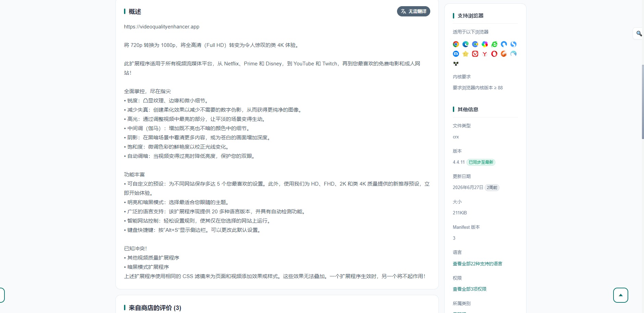Click the orange squirrel browser icon

tap(504, 54)
